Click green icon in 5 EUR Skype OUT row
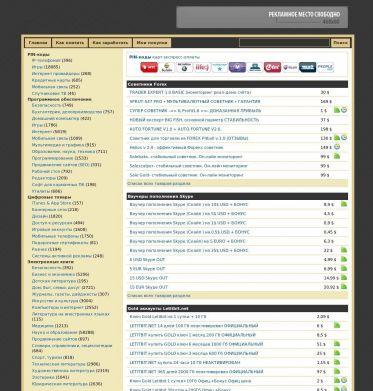 [344, 268]
